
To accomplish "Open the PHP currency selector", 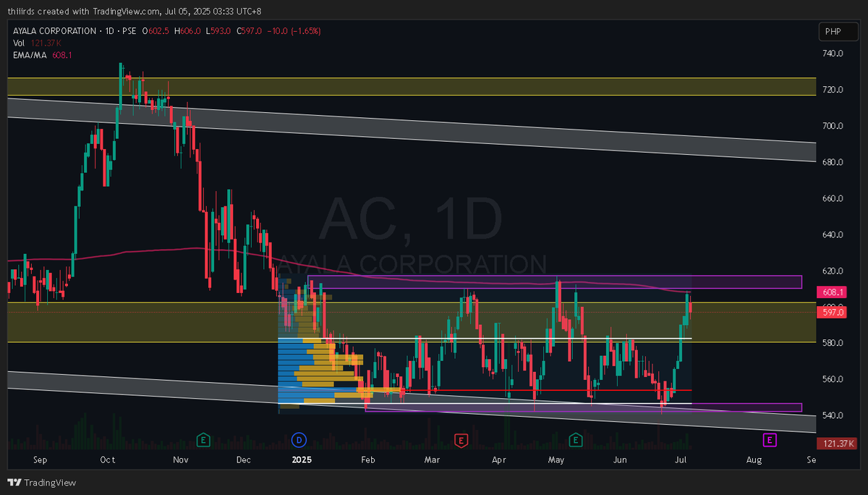I will click(x=838, y=32).
